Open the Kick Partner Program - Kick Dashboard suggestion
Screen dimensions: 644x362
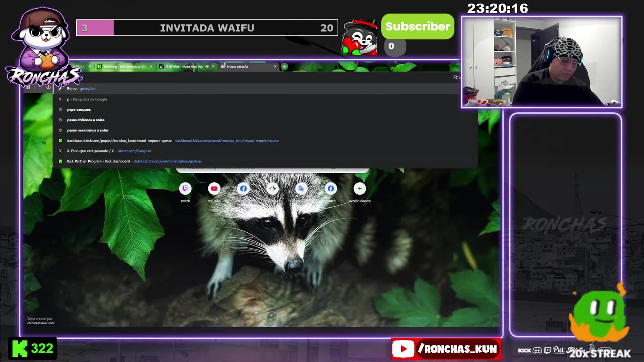pos(265,161)
